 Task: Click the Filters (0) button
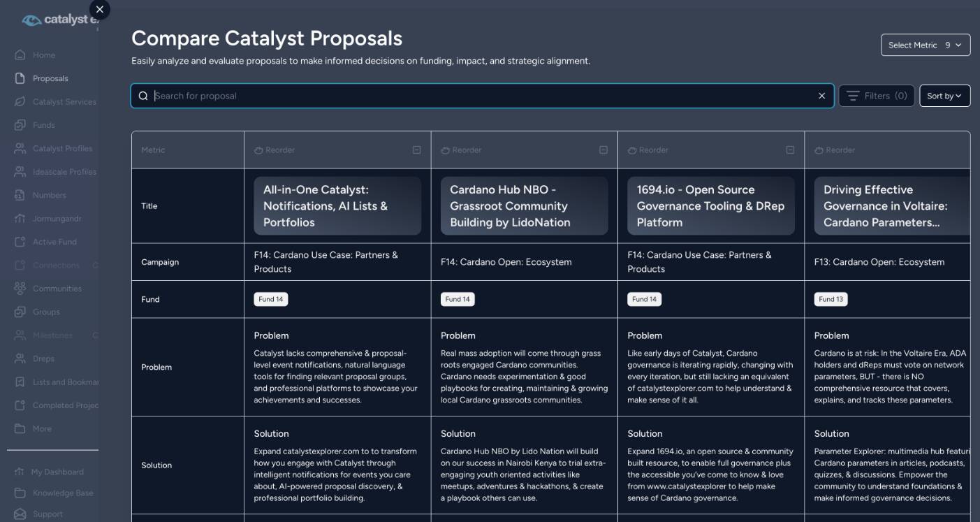(877, 96)
